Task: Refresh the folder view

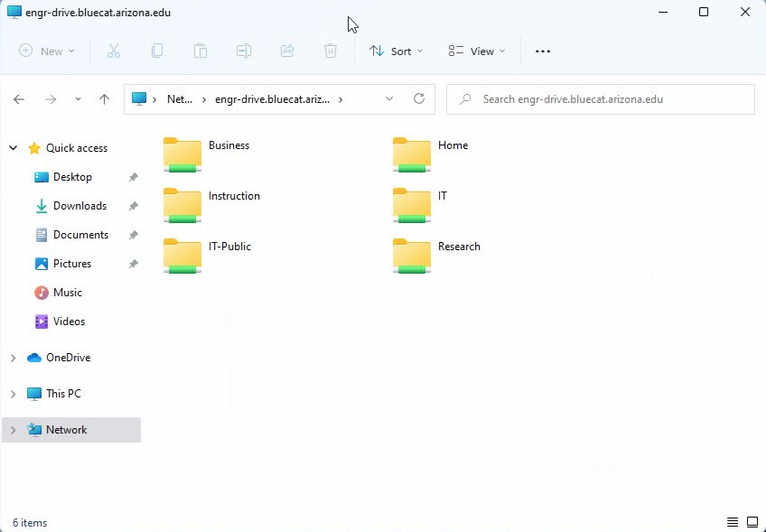Action: click(419, 99)
